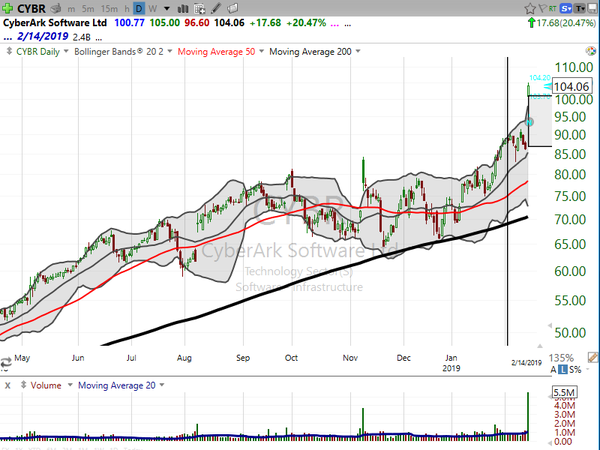Select the pencil drawing tools icon
This screenshot has height=450, width=600.
[216, 8]
